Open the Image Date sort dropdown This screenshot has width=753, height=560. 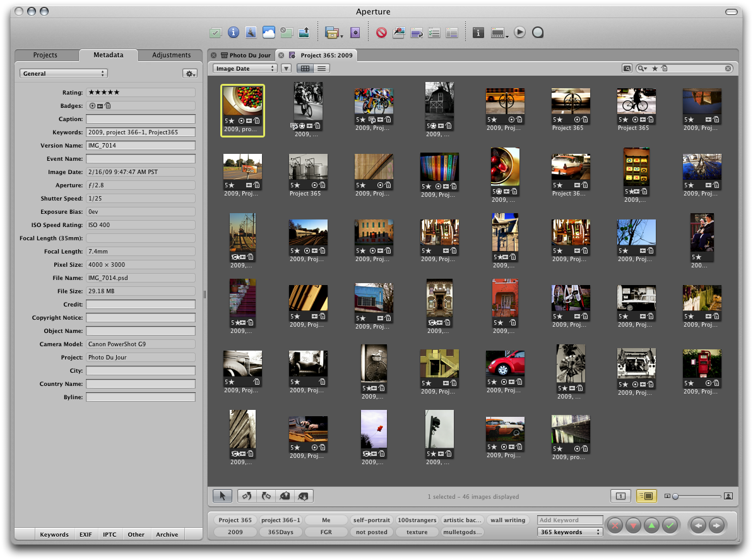coord(245,68)
